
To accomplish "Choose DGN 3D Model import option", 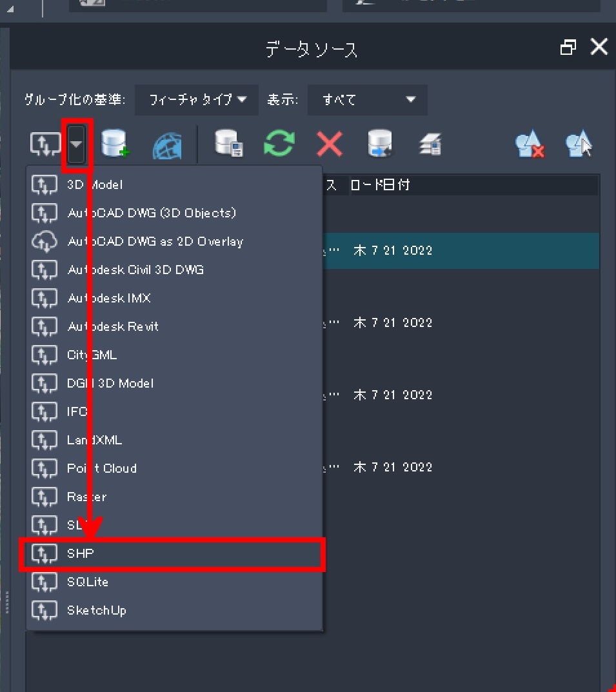I will pyautogui.click(x=175, y=383).
